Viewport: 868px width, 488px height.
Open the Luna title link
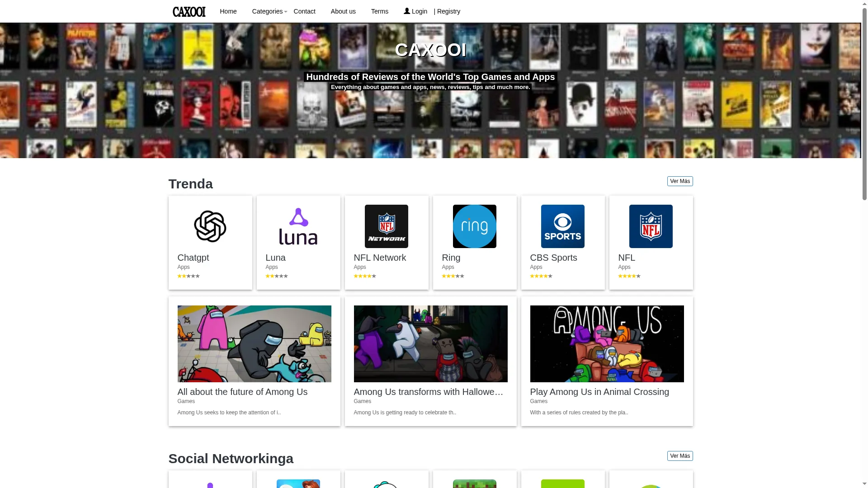coord(275,258)
